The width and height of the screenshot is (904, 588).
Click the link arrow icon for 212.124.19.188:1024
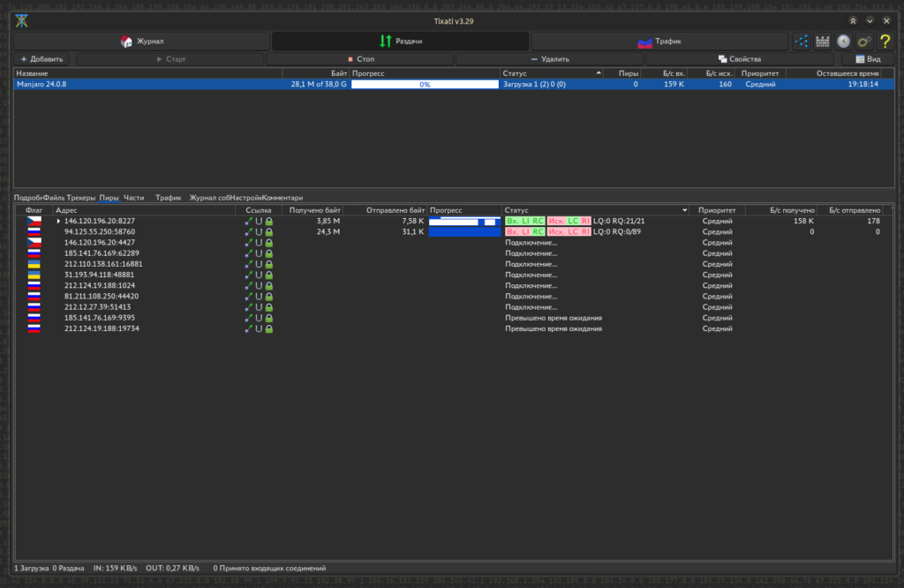click(248, 285)
